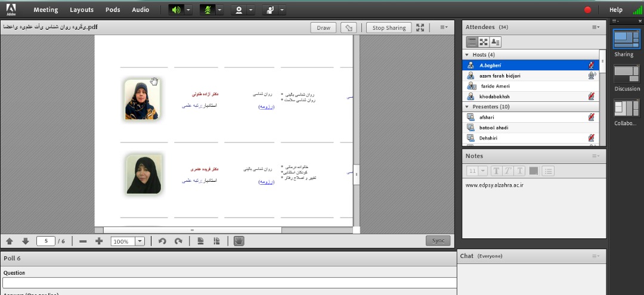Click the red recording indicator
Image resolution: width=644 pixels, height=295 pixels.
[x=588, y=10]
